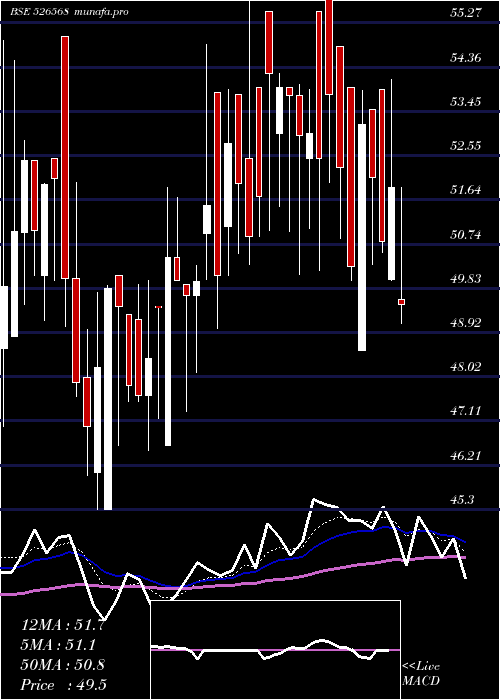Click the last small red candle near 49.5
This screenshot has width=500, height=700.
coord(401,302)
